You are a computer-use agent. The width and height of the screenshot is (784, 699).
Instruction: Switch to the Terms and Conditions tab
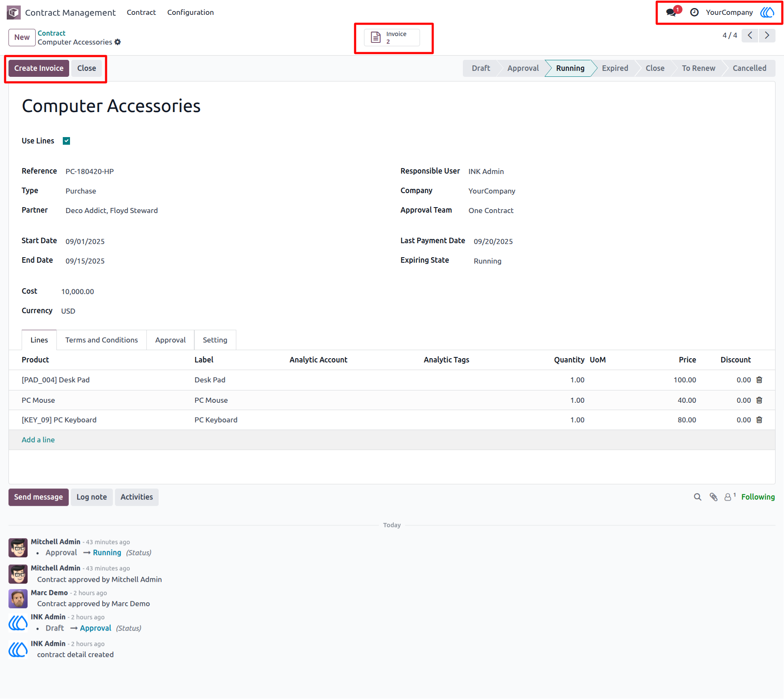101,340
